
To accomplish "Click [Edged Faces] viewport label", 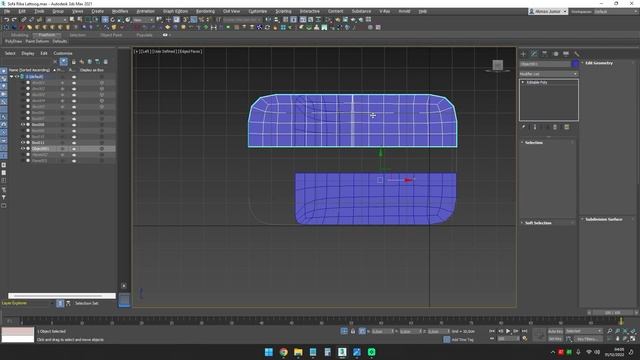I will coord(191,51).
